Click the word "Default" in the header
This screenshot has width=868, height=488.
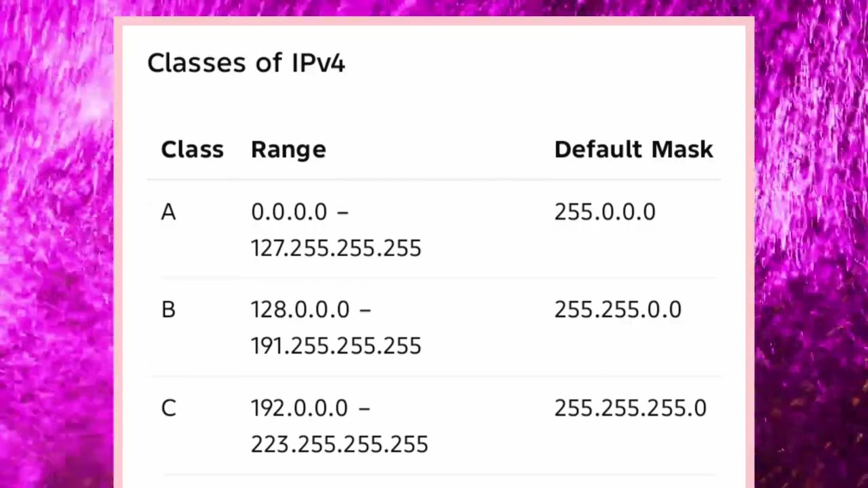[599, 150]
